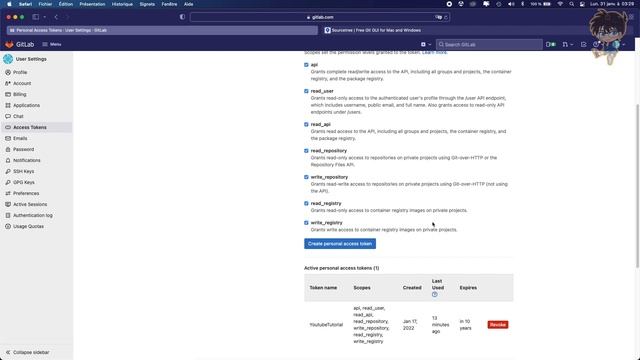Screen dimensions: 640x360
Task: Uncheck the read_api scope checkbox
Action: (x=306, y=124)
